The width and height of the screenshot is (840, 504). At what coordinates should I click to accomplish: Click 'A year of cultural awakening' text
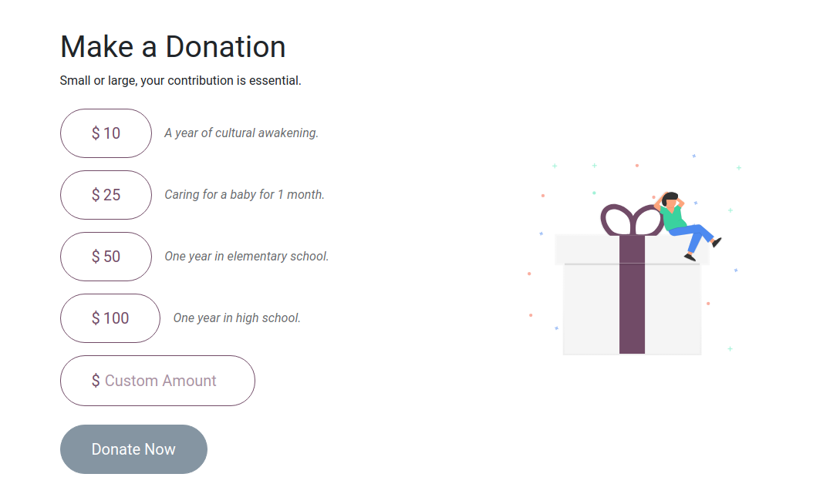pos(241,133)
